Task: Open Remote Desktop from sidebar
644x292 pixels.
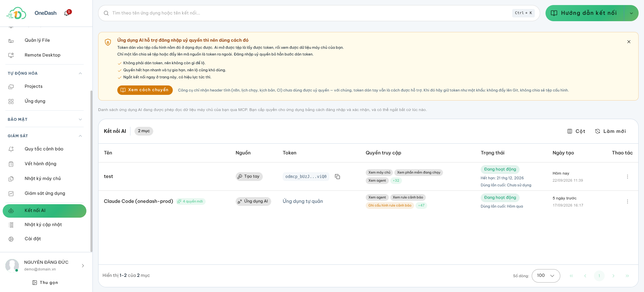Action: click(x=42, y=55)
